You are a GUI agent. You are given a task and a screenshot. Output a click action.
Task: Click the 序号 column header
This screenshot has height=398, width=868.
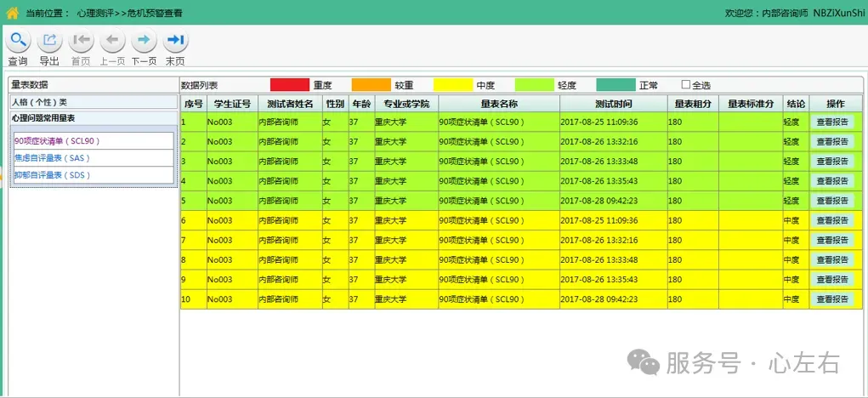[x=194, y=104]
